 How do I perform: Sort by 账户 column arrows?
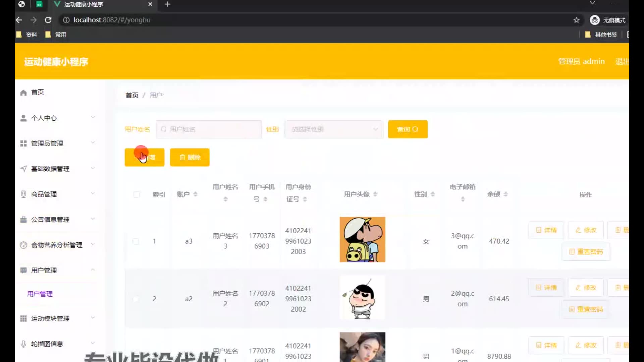point(196,194)
